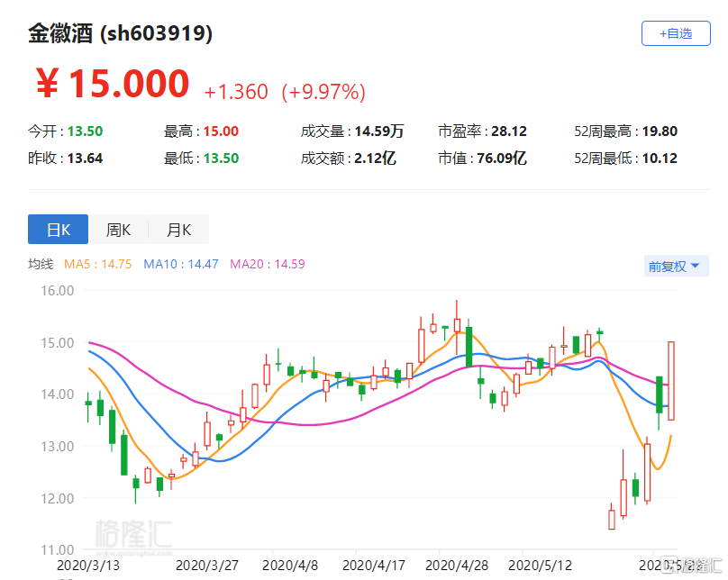Click the 15.00 y-axis label
728x580 pixels.
(57, 342)
